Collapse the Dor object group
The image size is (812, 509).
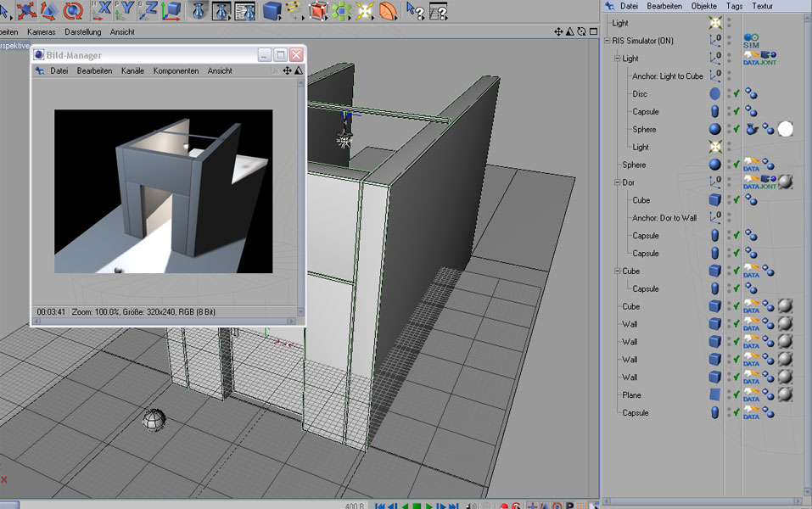[617, 182]
